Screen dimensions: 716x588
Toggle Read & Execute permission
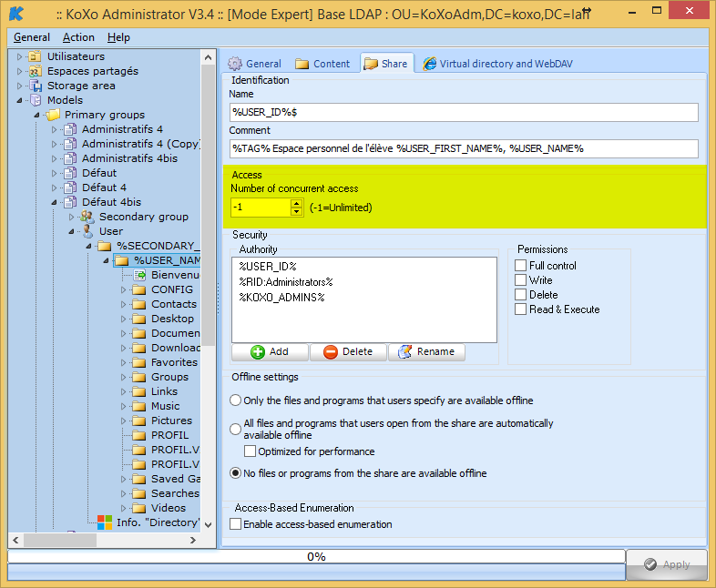[x=520, y=309]
